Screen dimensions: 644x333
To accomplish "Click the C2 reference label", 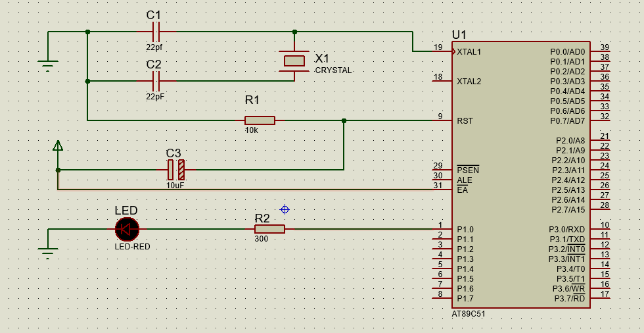I will (154, 64).
